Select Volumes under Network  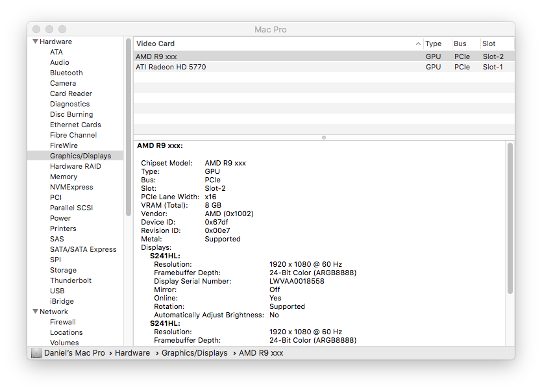[64, 343]
